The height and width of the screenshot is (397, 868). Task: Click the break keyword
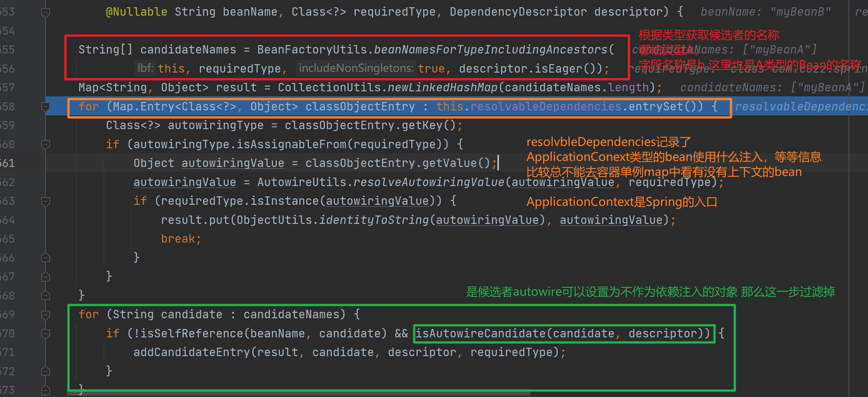(x=178, y=239)
